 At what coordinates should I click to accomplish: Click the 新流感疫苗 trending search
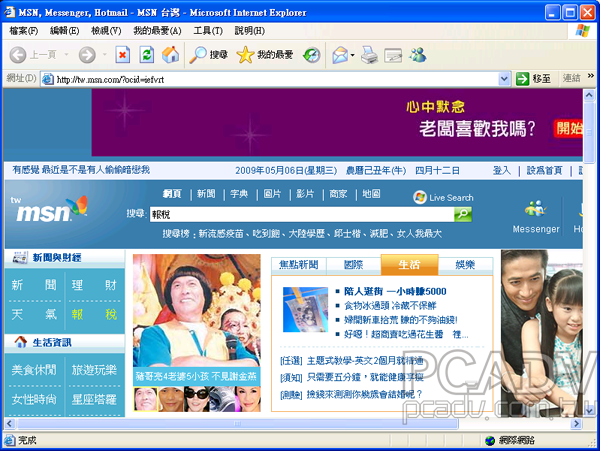coord(221,233)
